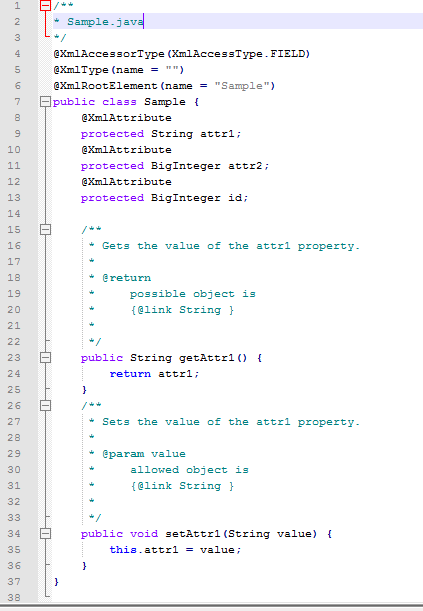Click line number 21 in the margin
The height and width of the screenshot is (611, 423).
tap(14, 325)
